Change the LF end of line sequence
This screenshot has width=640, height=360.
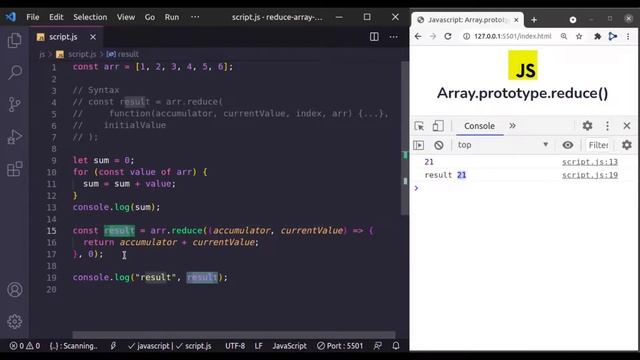coord(258,346)
